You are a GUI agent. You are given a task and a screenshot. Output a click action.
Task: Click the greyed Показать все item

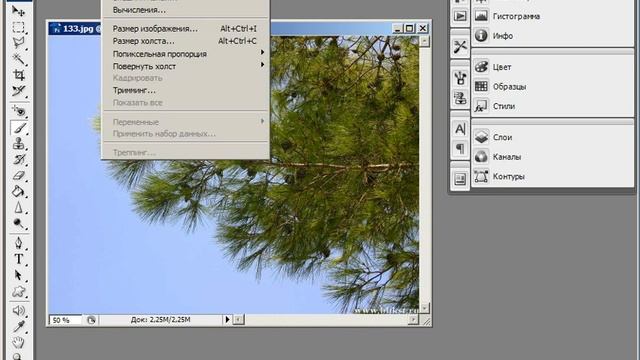tap(185, 102)
